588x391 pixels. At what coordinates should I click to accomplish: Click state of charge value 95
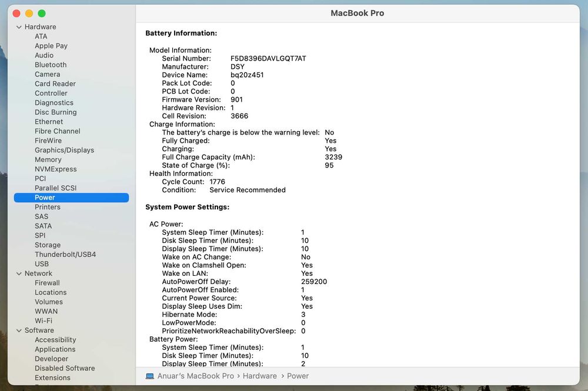tap(329, 165)
